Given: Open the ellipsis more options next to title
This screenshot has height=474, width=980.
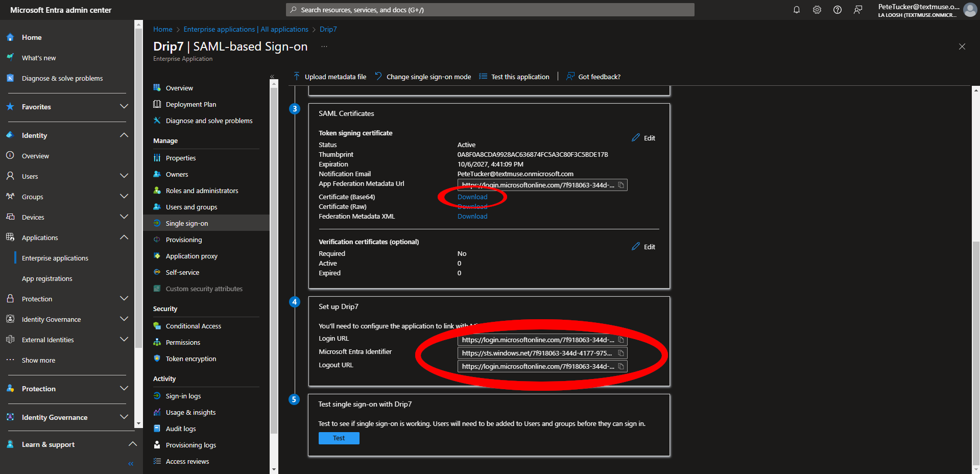Looking at the screenshot, I should coord(324,46).
